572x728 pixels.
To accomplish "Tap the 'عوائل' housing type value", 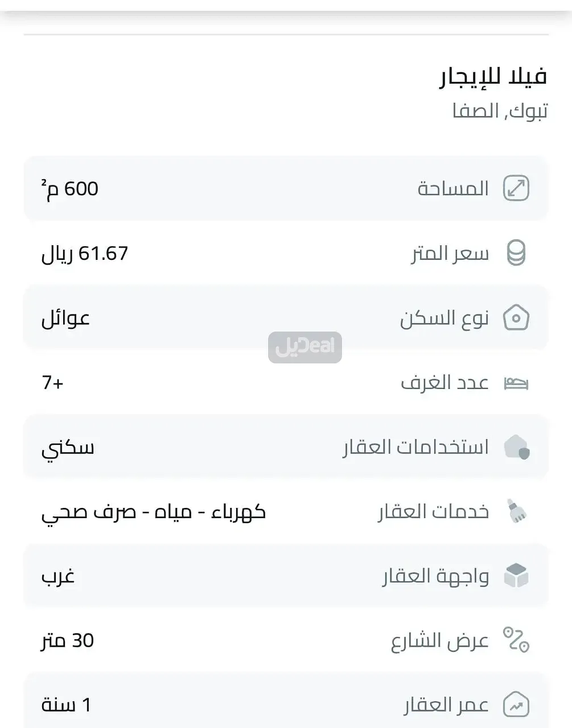I will coord(65,318).
